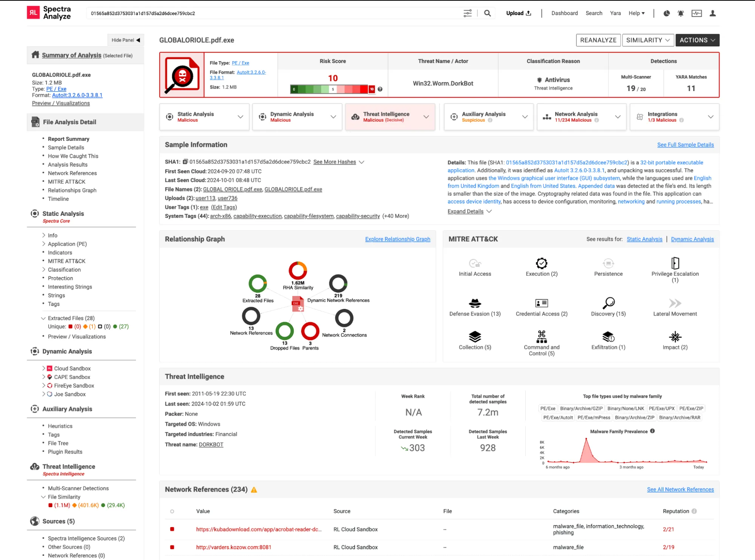Switch MITRE results to Dynamic Analysis
Image resolution: width=755 pixels, height=560 pixels.
(692, 239)
